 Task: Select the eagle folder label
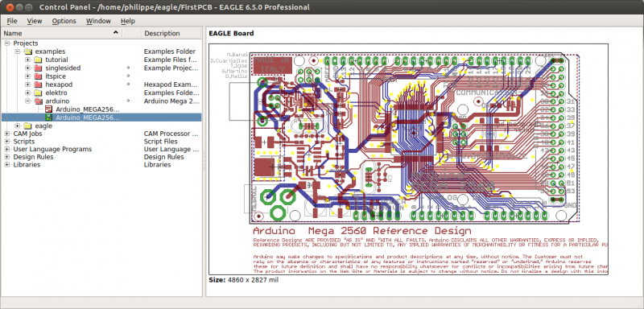[x=43, y=126]
